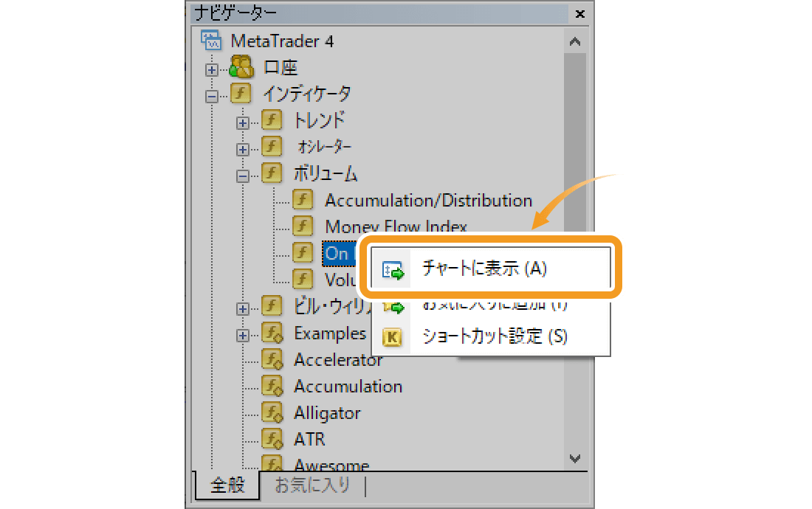The height and width of the screenshot is (509, 812).
Task: Click the Accumulation/Distribution indicator icon
Action: (x=303, y=200)
